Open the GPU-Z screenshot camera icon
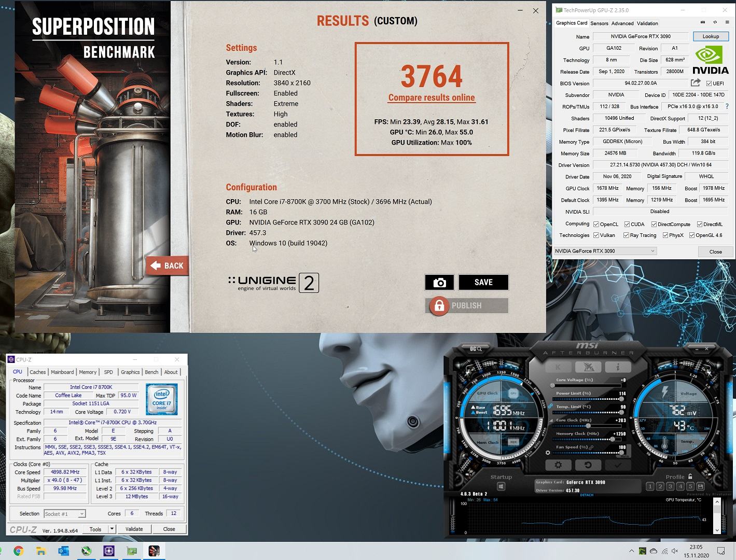This screenshot has width=736, height=560. [703, 23]
